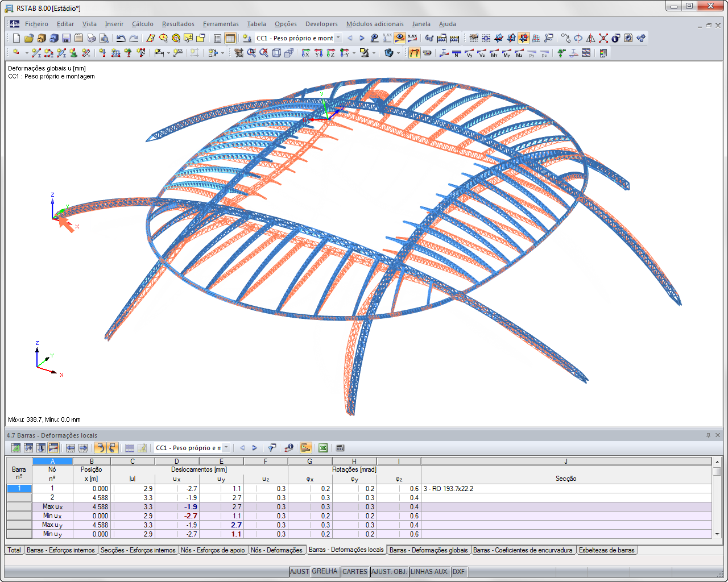Click the info sphere icon in top toolbar

(x=616, y=38)
